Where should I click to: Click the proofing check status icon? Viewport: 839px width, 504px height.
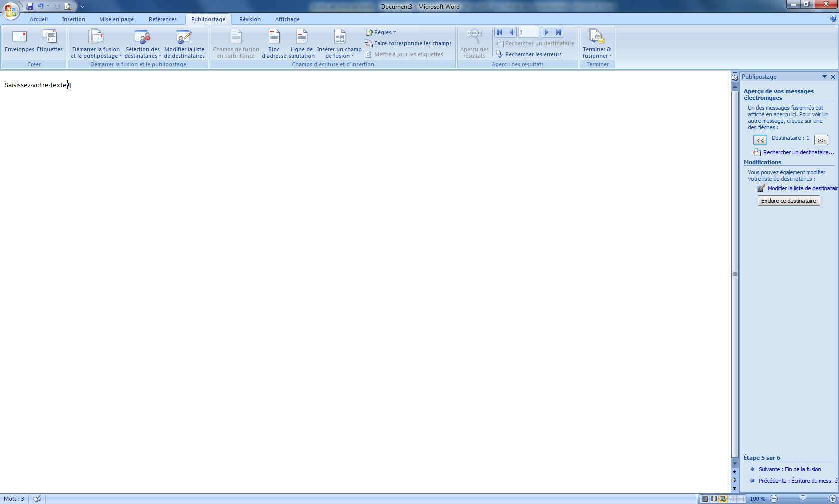37,499
